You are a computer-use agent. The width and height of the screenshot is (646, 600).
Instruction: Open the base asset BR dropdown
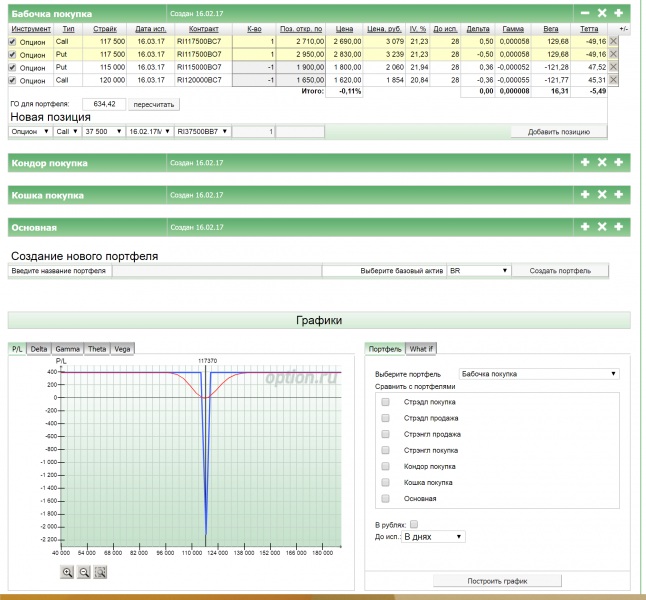[479, 270]
